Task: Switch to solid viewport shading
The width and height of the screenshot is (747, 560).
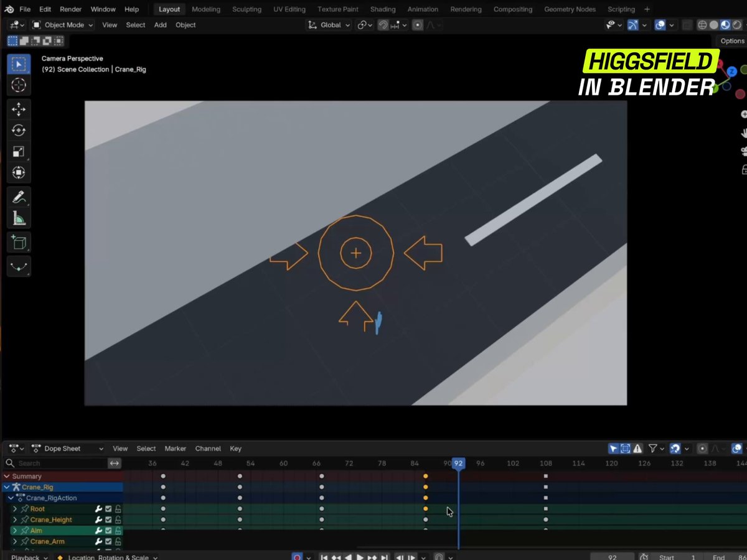Action: coord(714,25)
